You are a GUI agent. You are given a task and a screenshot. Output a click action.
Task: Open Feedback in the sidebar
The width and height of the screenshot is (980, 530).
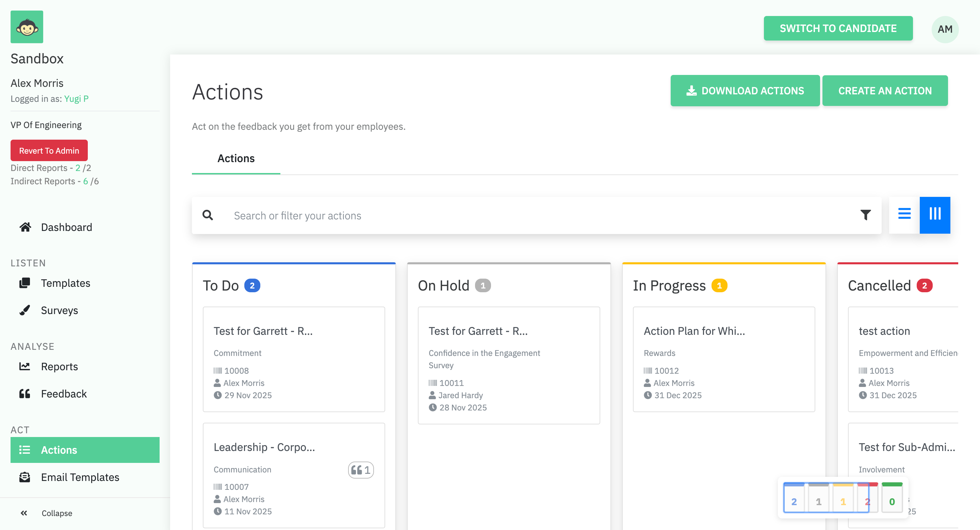64,394
